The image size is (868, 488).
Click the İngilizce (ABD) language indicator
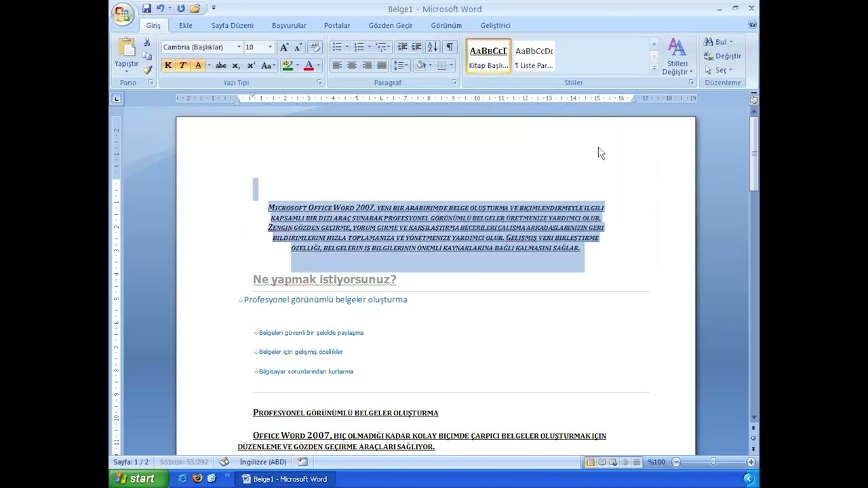point(263,462)
